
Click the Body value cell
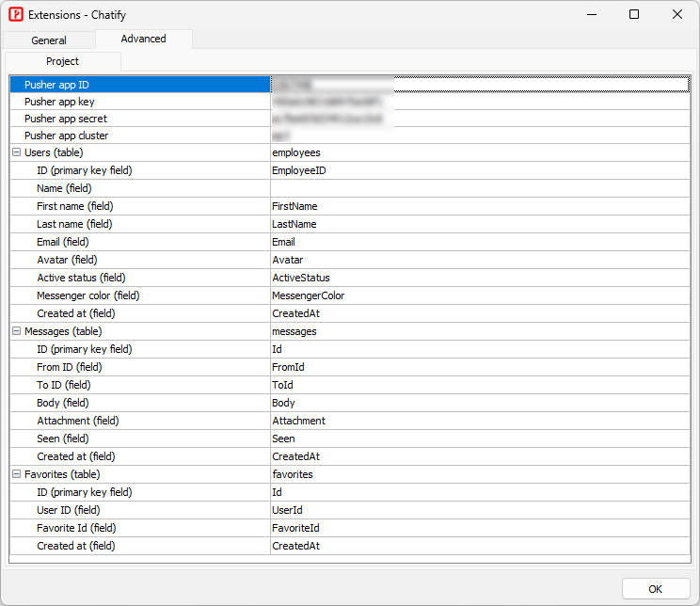481,403
